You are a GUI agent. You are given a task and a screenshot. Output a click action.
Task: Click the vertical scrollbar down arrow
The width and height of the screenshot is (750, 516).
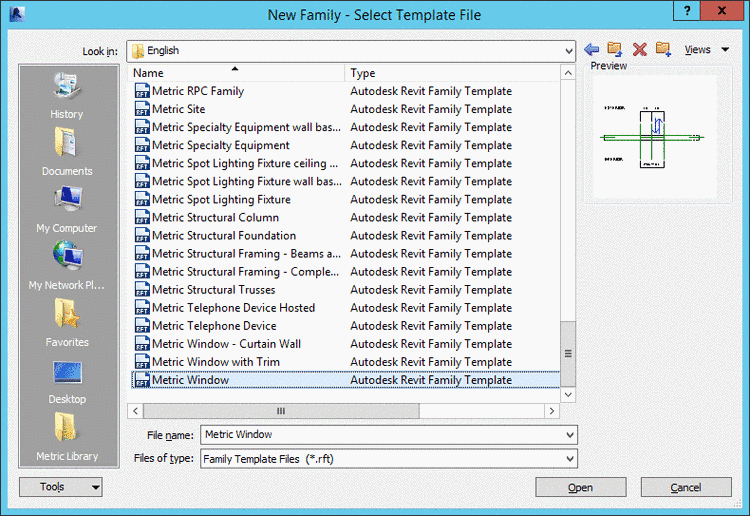tap(568, 395)
